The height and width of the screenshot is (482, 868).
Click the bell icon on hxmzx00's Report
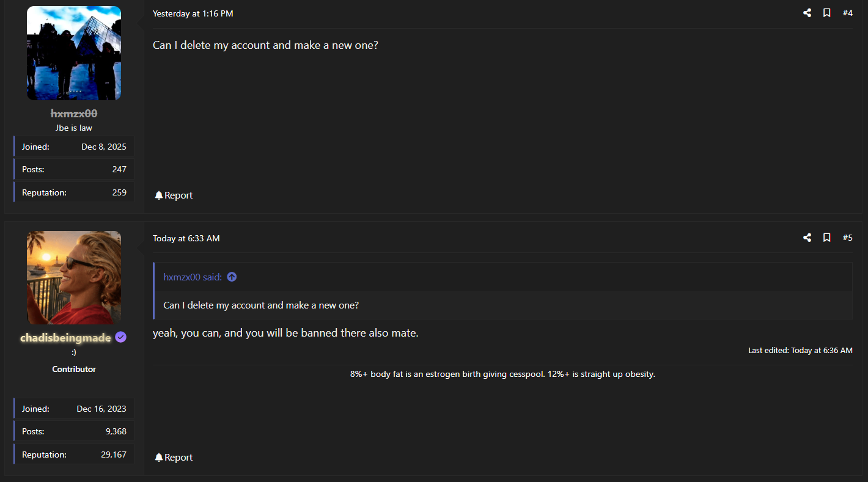[159, 195]
